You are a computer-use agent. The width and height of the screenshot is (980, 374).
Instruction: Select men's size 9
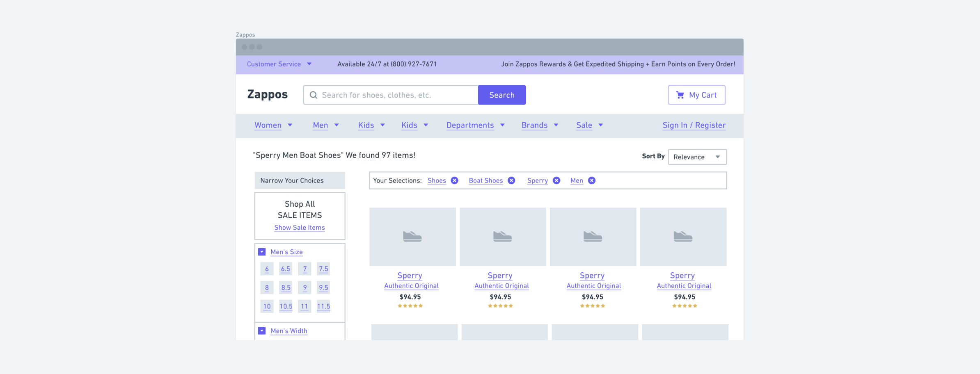click(x=305, y=287)
